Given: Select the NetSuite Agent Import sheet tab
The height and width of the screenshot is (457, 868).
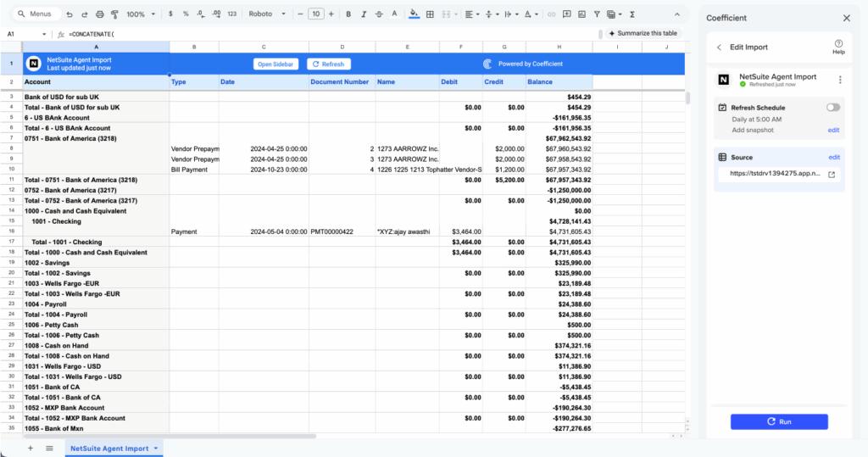Looking at the screenshot, I should click(108, 449).
